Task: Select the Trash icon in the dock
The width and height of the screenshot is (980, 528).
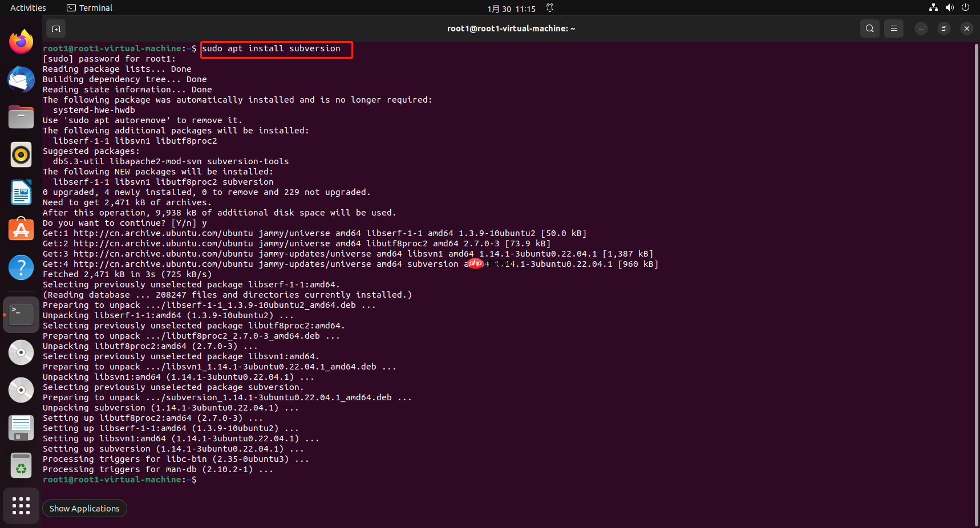Action: [21, 465]
